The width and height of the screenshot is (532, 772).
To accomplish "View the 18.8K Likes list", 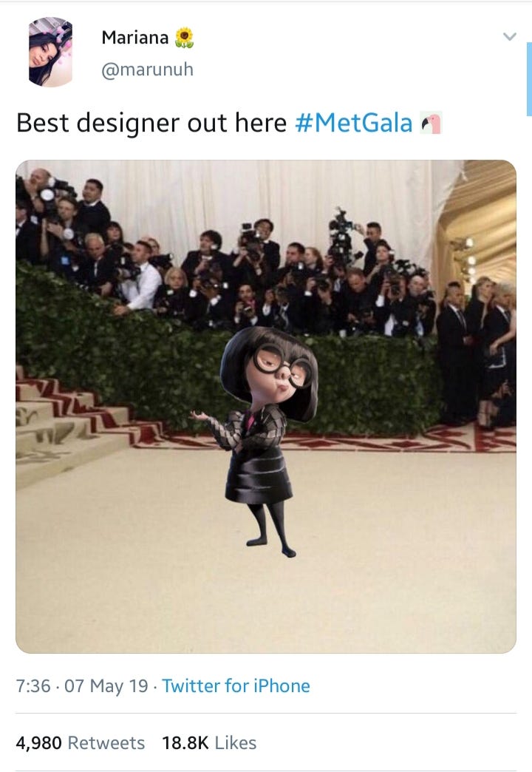I will point(209,742).
